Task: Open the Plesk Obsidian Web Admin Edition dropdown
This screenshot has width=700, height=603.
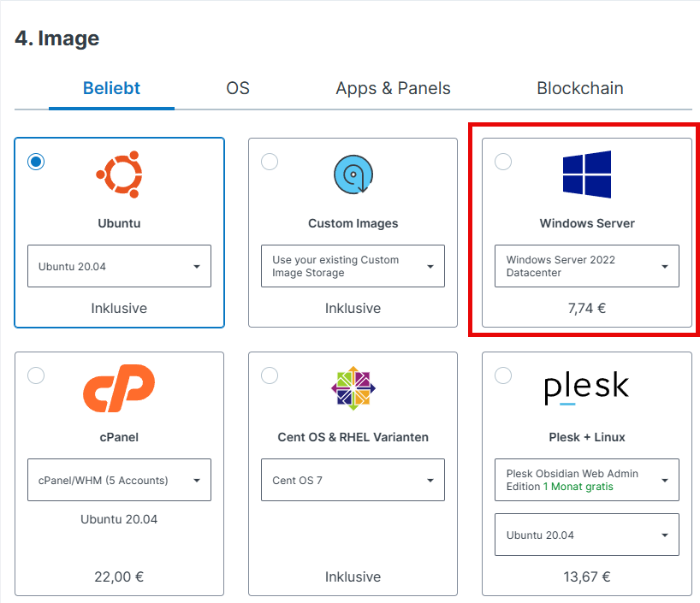Action: click(x=587, y=480)
